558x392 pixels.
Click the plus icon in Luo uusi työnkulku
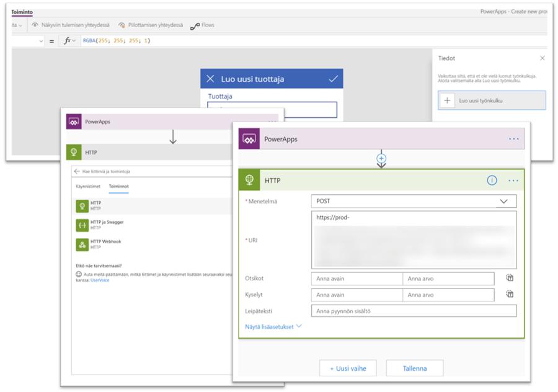(x=447, y=100)
